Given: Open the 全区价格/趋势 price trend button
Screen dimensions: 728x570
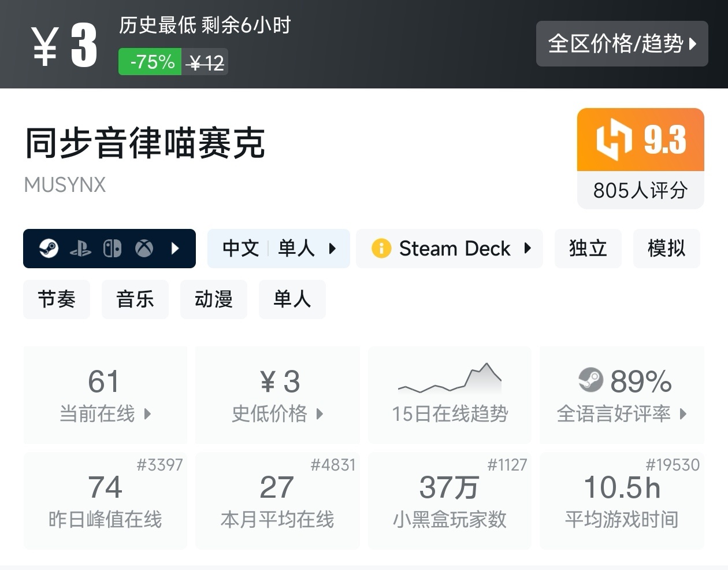Looking at the screenshot, I should 622,43.
